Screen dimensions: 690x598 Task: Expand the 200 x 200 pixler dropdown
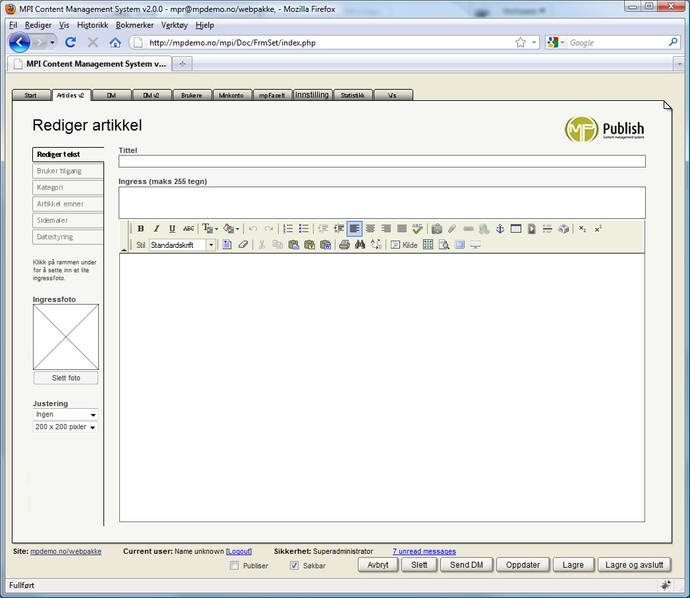click(65, 427)
